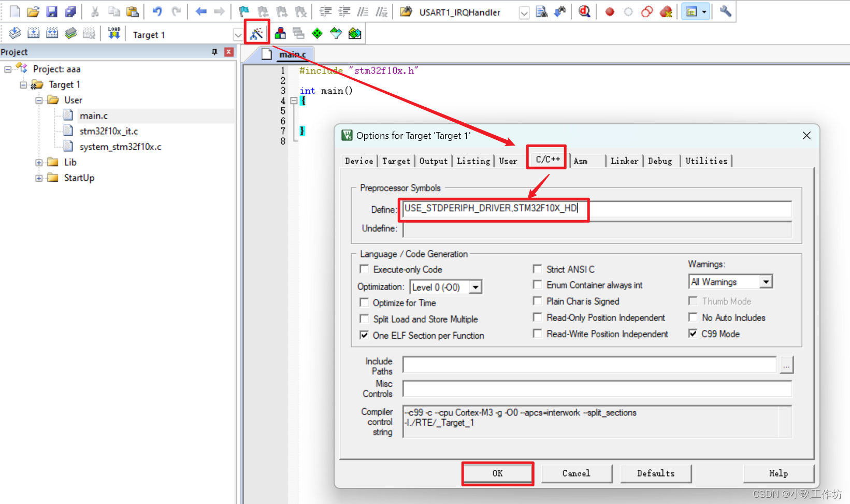
Task: Open Target 1 selector dropdown
Action: coord(238,35)
